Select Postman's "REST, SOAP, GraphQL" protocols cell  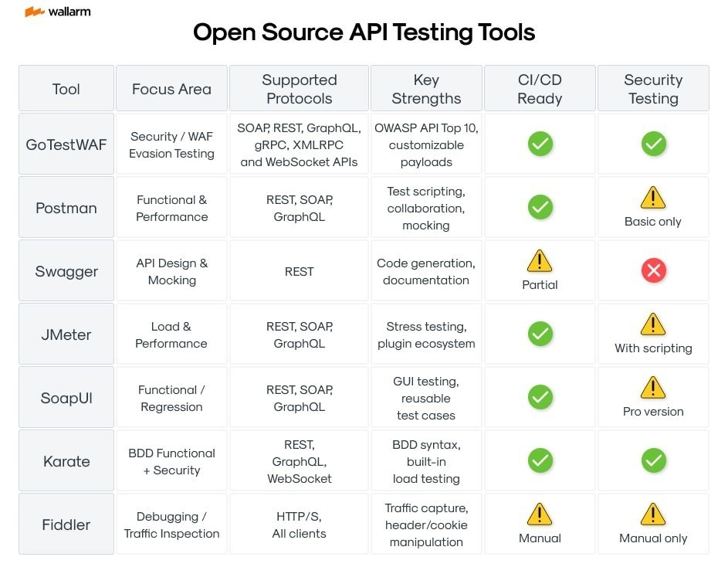[x=300, y=208]
